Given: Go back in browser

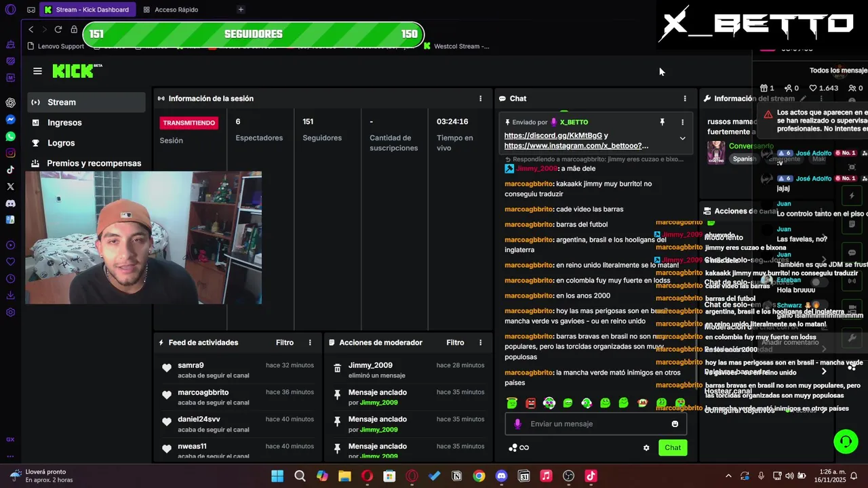Looking at the screenshot, I should click(x=31, y=29).
